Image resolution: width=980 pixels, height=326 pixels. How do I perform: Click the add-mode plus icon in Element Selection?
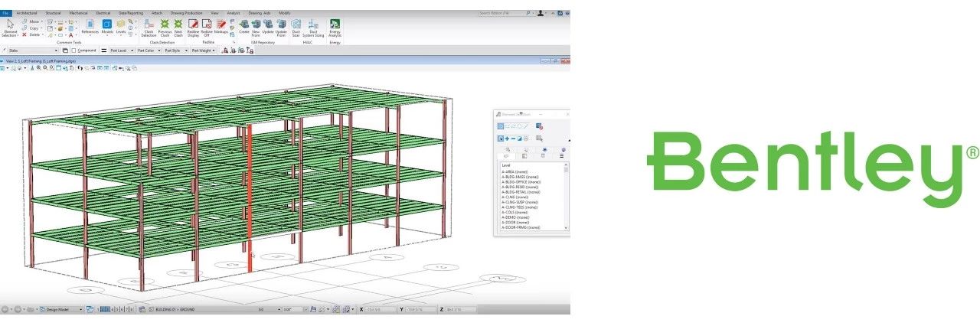507,139
